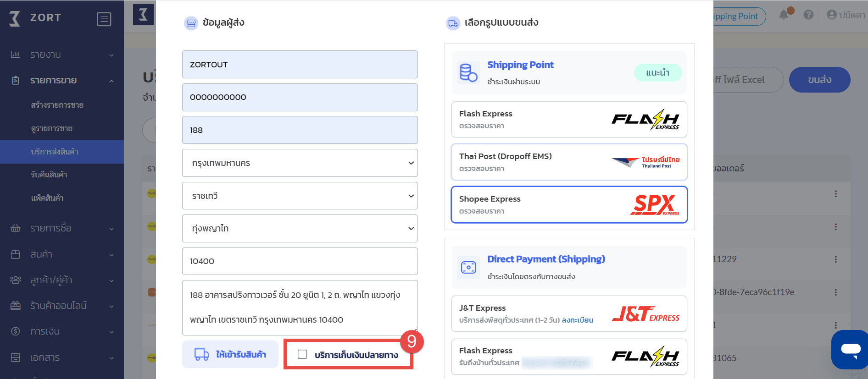Select Flash Express under Shipping Point

pos(569,119)
